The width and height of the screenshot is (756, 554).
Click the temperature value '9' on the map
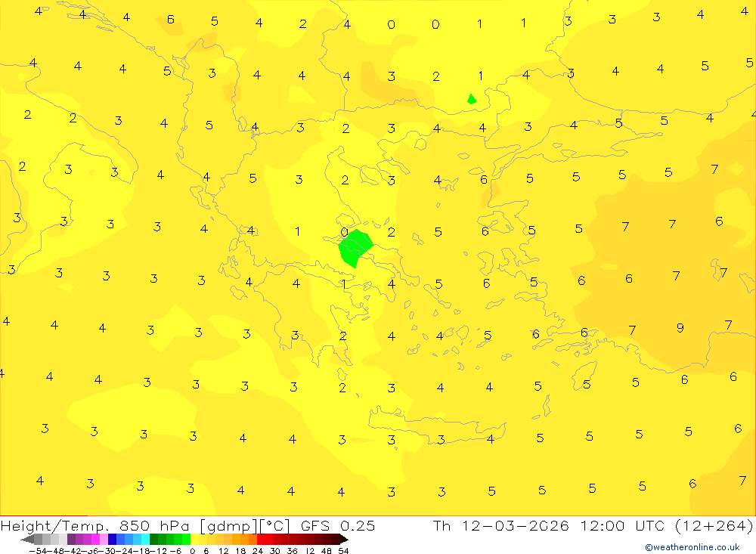click(680, 328)
